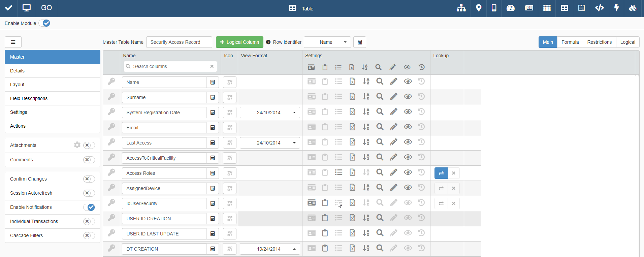
Task: Click the lookup swap icon for Access Roles
Action: pos(441,173)
